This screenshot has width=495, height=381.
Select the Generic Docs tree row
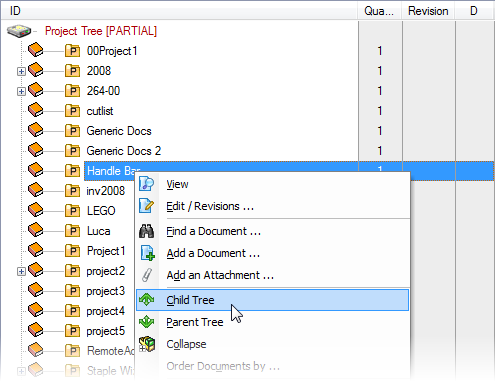[x=119, y=131]
